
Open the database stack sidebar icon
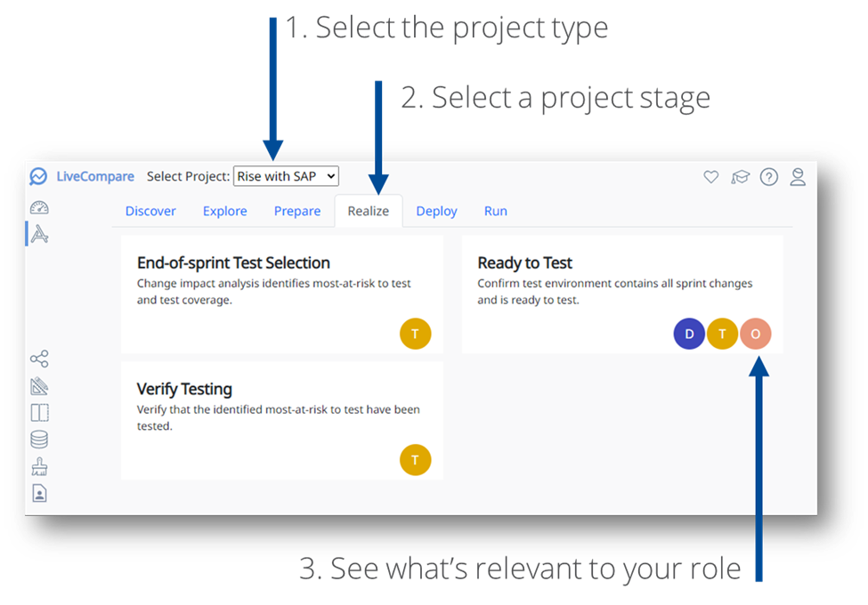point(39,440)
